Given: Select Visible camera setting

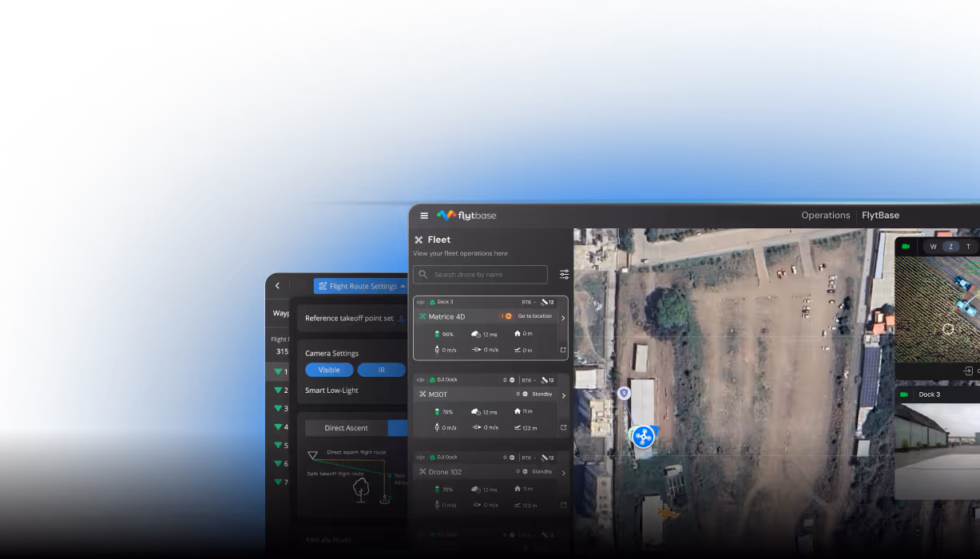Looking at the screenshot, I should click(x=329, y=370).
